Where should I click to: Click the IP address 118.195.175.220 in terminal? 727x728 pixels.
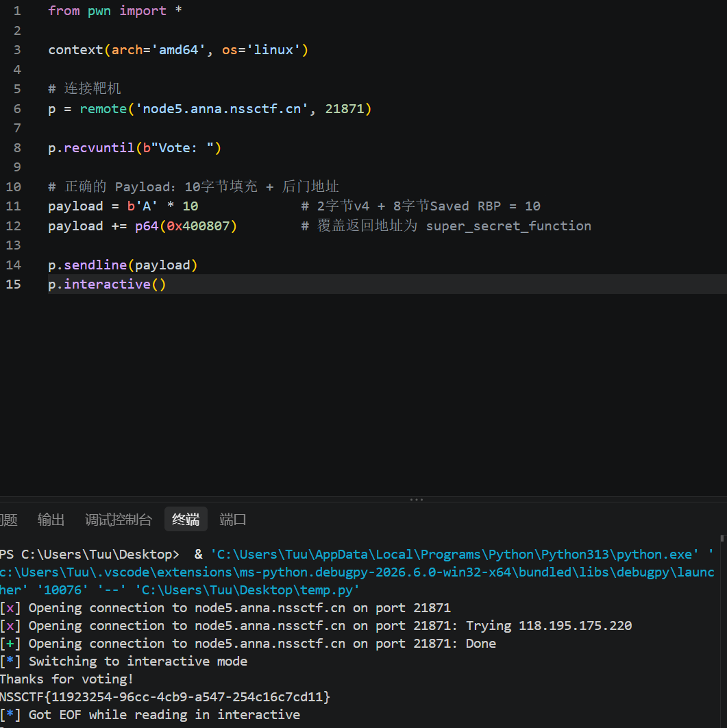pyautogui.click(x=576, y=626)
